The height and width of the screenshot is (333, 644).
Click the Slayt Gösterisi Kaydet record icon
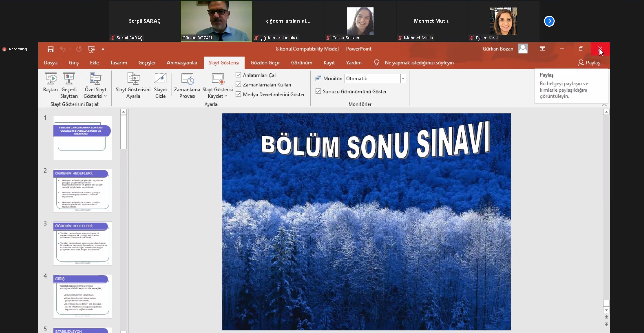[x=218, y=79]
